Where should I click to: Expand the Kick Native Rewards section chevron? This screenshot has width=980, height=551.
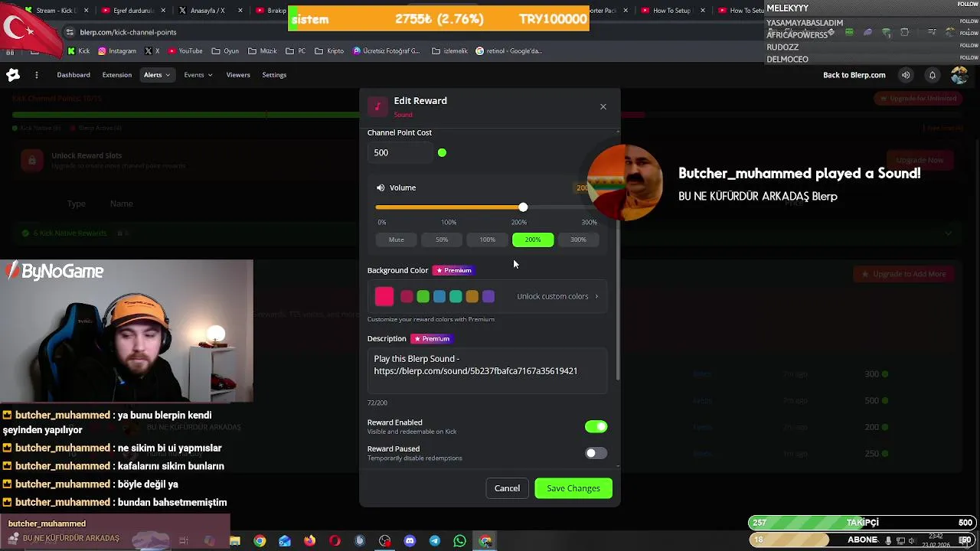click(949, 233)
